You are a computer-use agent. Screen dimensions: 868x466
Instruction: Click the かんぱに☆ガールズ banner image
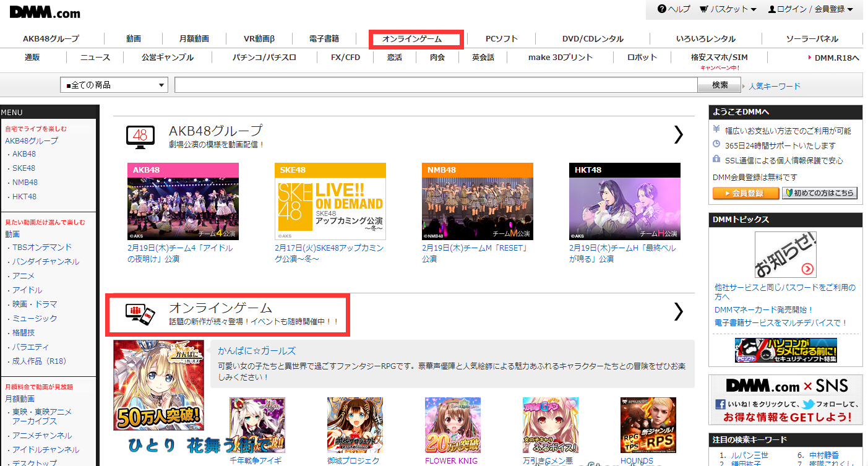(158, 385)
